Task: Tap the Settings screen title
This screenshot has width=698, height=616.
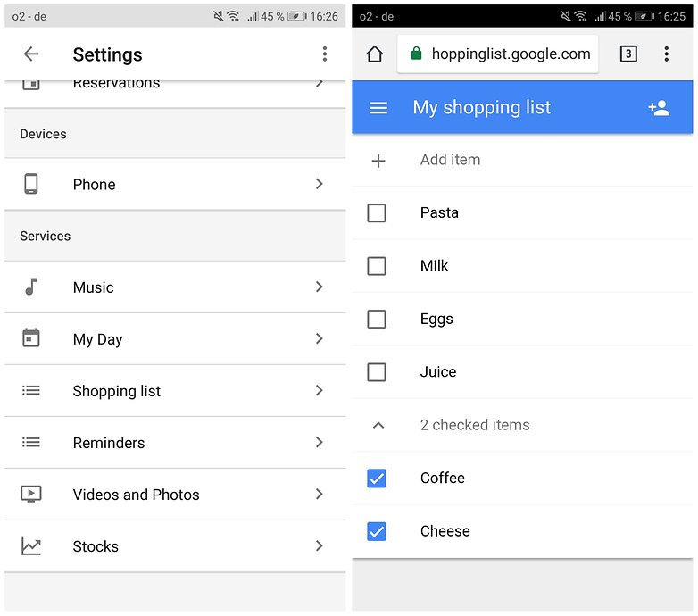Action: (108, 54)
